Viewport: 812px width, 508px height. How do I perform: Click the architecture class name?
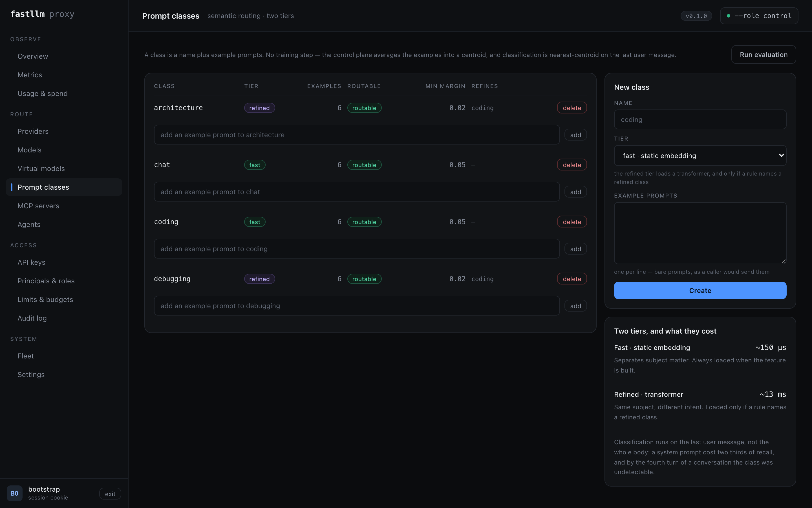178,108
